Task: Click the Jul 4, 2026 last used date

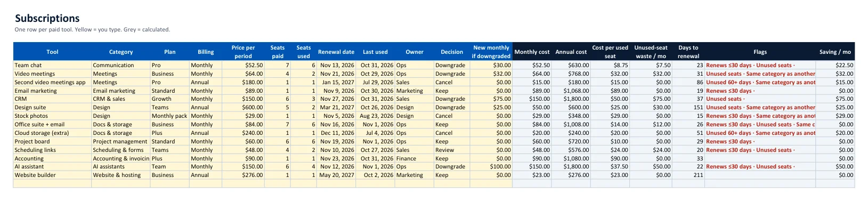Action: [x=375, y=133]
